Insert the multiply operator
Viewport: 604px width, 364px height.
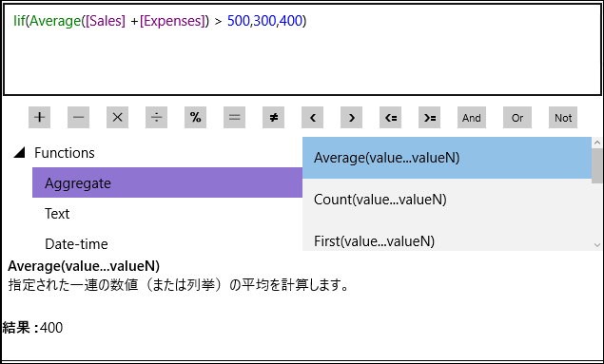(118, 117)
